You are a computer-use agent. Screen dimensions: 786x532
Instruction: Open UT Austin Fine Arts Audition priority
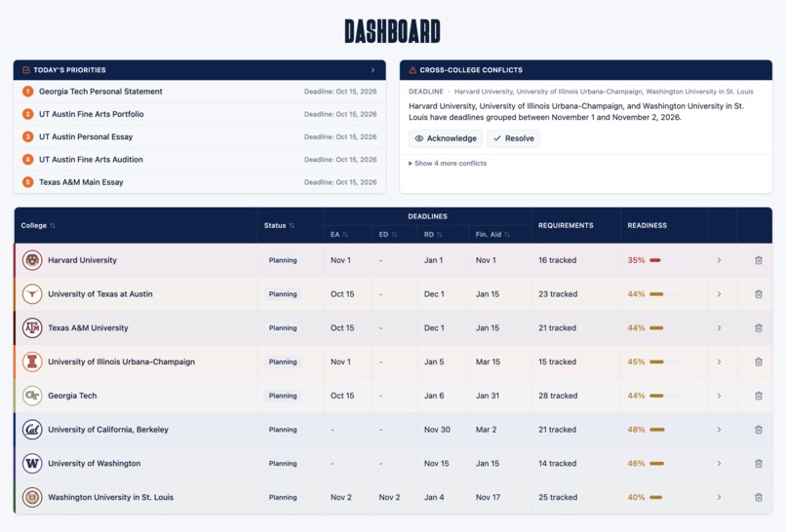click(x=200, y=159)
